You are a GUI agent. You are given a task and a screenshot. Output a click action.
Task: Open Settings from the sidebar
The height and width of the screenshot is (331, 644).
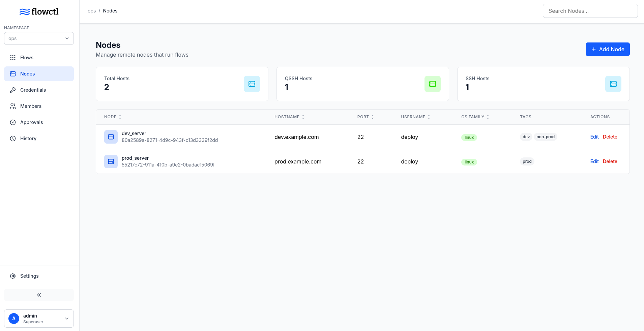point(29,276)
